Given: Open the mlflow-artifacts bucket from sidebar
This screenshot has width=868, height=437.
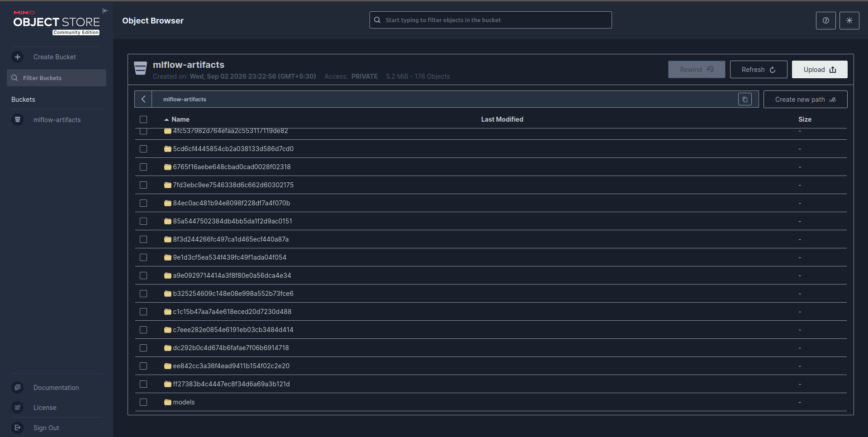Looking at the screenshot, I should coord(57,120).
